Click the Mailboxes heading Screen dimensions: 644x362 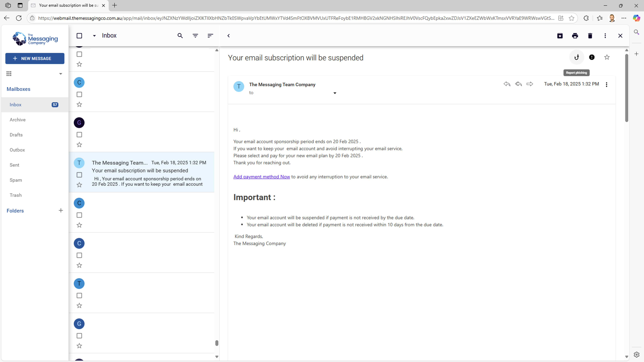tap(18, 89)
